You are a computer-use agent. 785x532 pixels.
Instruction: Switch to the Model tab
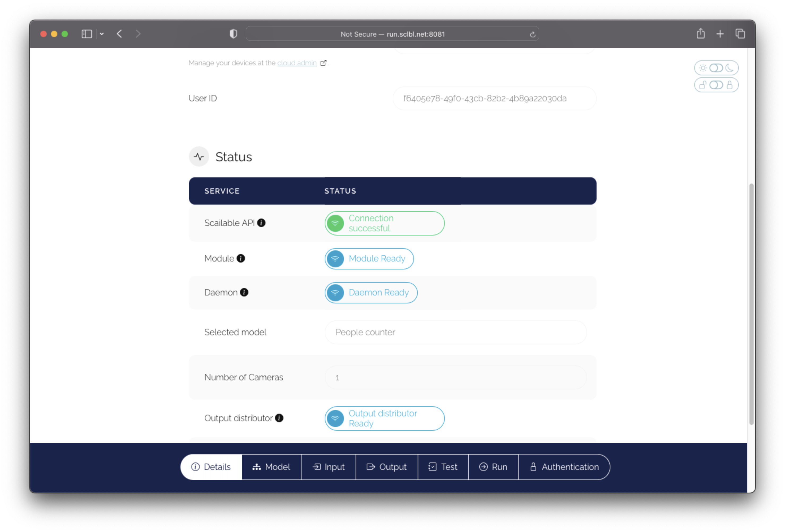[271, 467]
